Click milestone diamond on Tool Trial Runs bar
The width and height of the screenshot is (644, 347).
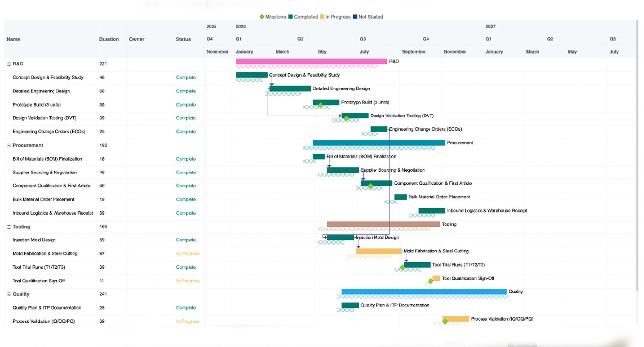(x=403, y=267)
